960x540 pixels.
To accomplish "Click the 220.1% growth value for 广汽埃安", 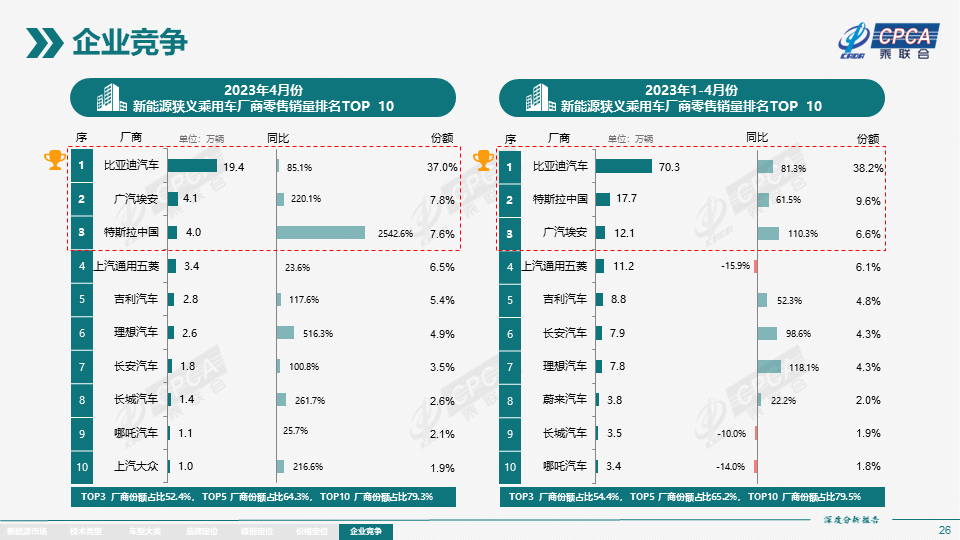I will [x=306, y=199].
